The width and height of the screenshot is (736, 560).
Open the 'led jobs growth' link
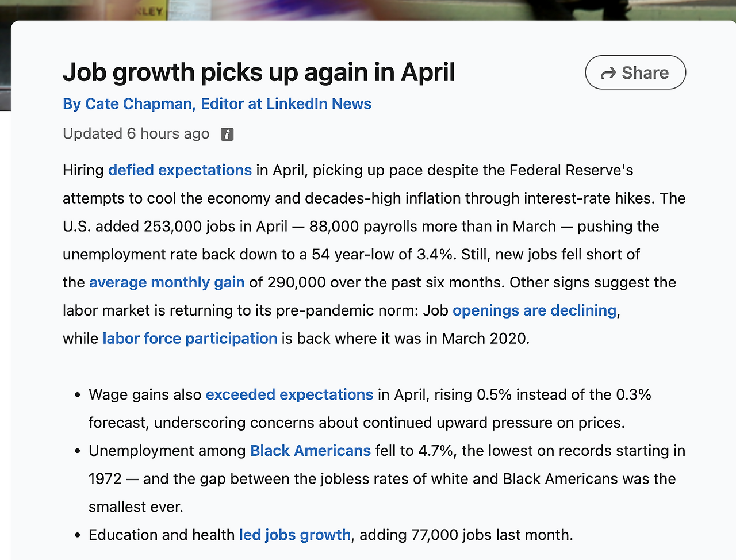295,535
